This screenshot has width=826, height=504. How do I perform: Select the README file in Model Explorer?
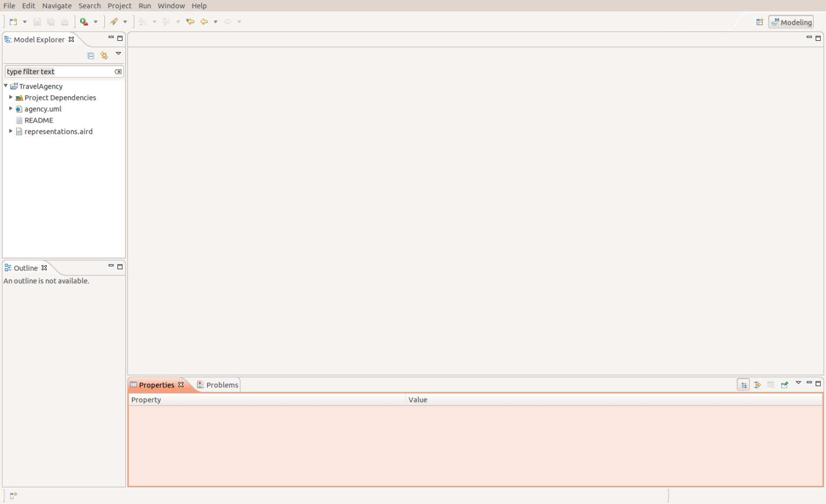point(38,120)
